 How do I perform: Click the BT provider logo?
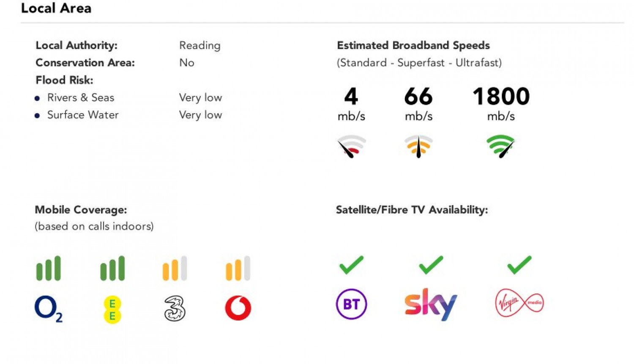[x=351, y=304]
